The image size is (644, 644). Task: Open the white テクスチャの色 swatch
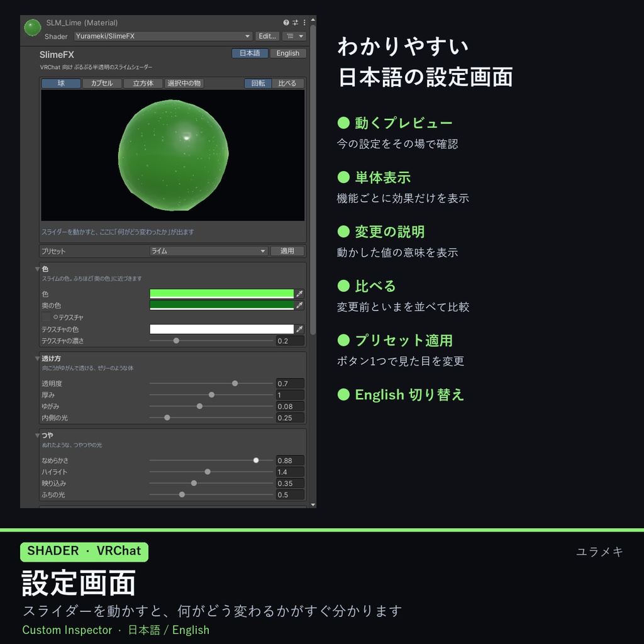(222, 329)
